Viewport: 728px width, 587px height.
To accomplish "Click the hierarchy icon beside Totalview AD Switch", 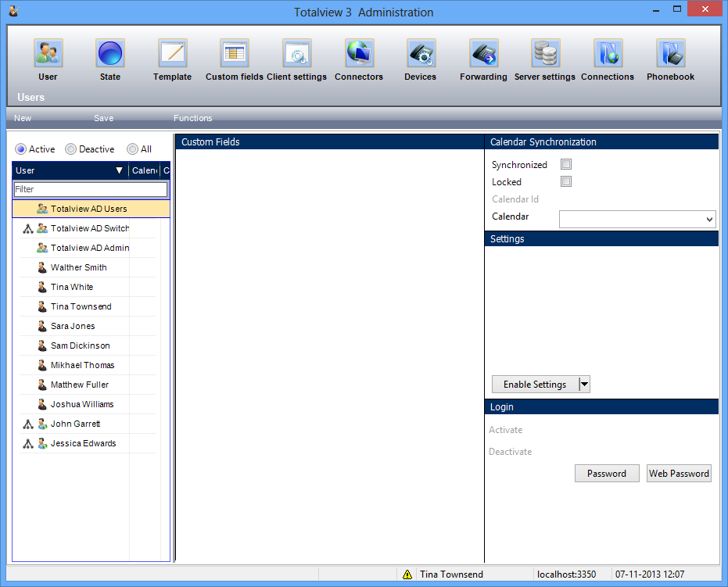I will [28, 228].
